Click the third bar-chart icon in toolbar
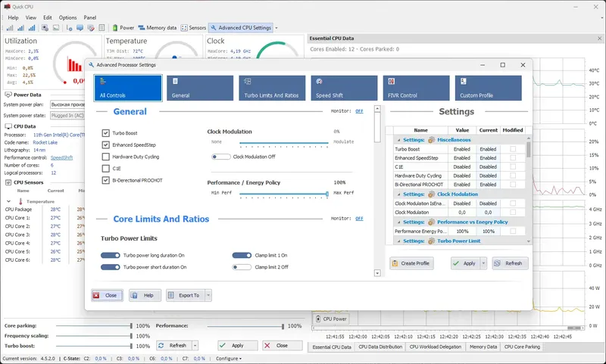This screenshot has height=364, width=606. [32, 28]
